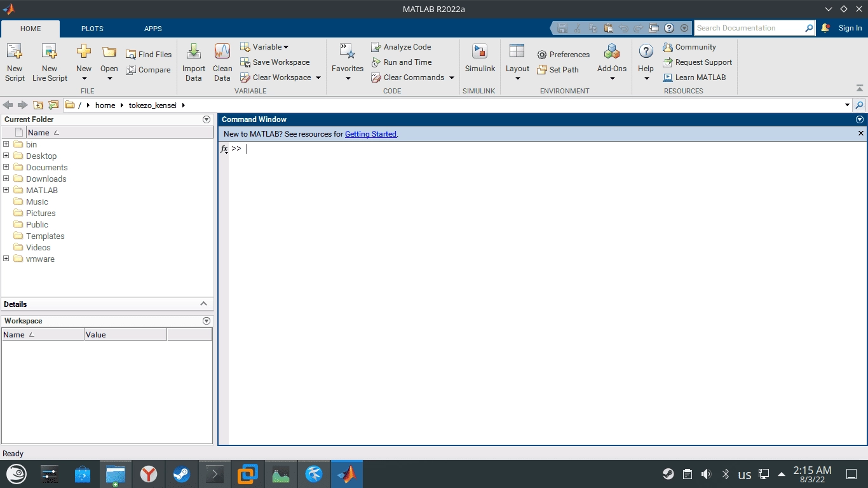Launch Simulink
This screenshot has height=488, width=868.
tap(480, 59)
